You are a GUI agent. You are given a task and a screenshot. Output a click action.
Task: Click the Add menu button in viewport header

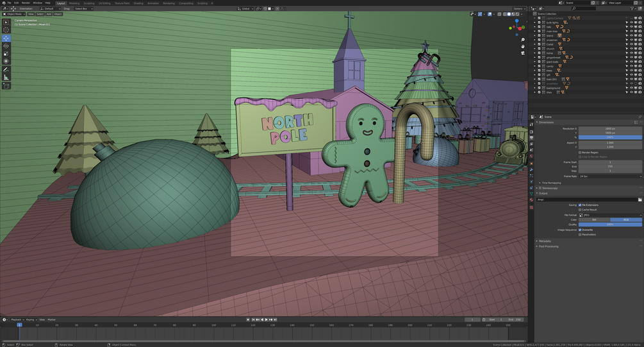[49, 13]
